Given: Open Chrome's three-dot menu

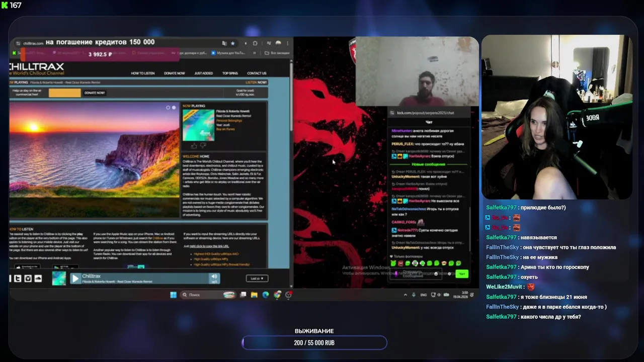Looking at the screenshot, I should pyautogui.click(x=288, y=43).
